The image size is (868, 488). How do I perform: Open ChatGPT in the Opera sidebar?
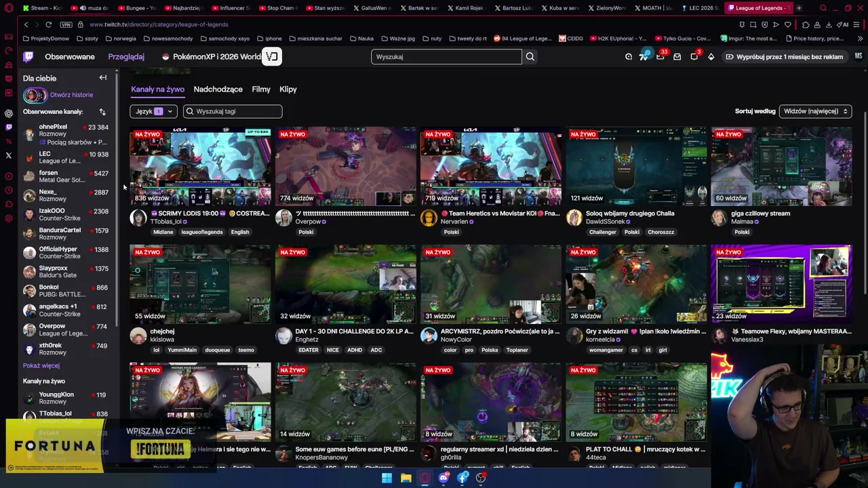click(9, 113)
